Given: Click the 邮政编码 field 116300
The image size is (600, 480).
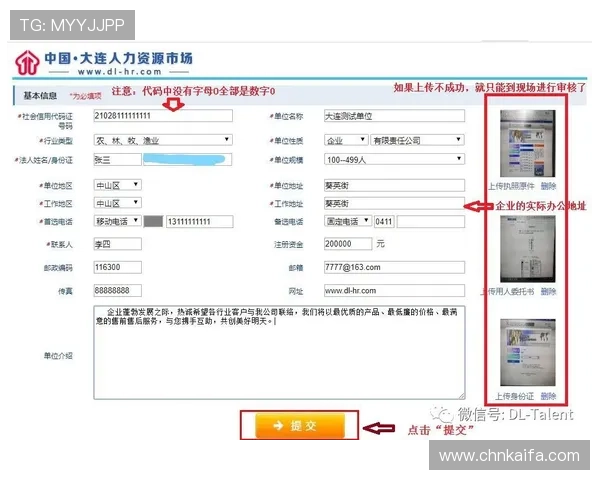Looking at the screenshot, I should [117, 267].
